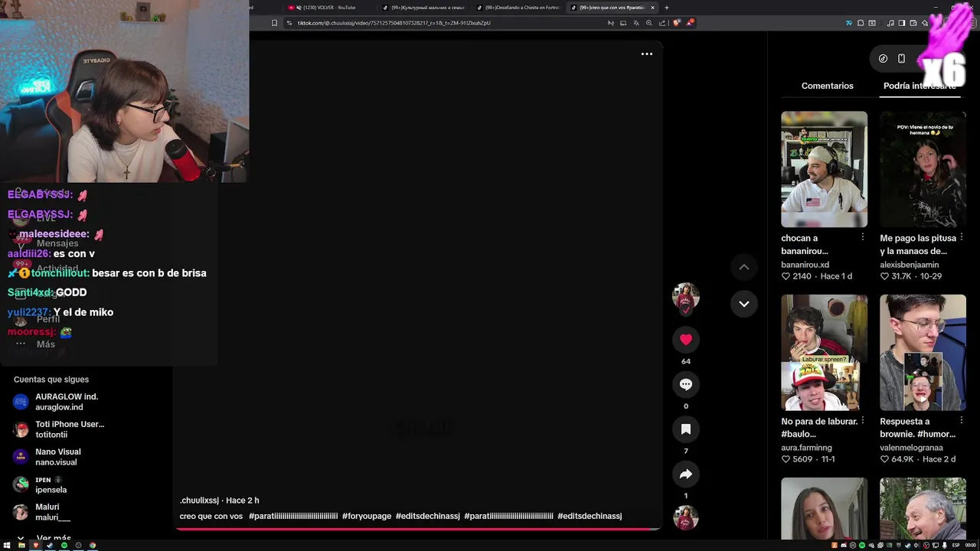Bookmark page with browser bookmark icon
This screenshot has height=551, width=980.
[x=274, y=23]
